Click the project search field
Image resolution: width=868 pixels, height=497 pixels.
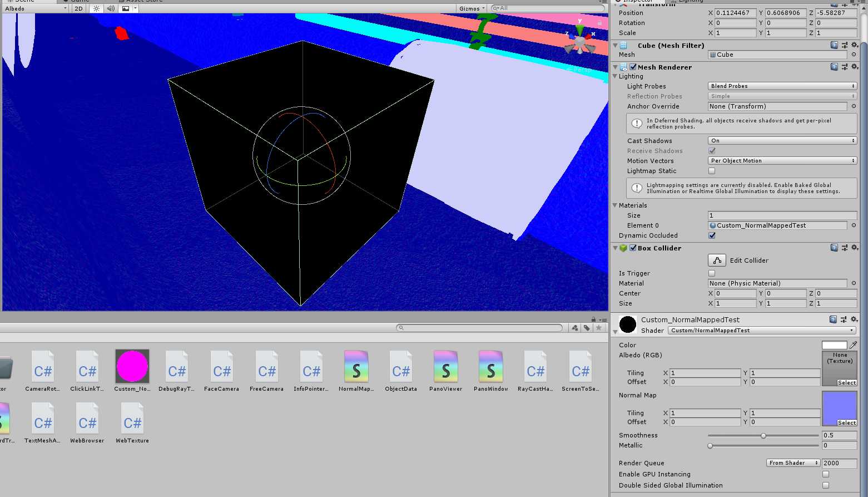(x=479, y=328)
